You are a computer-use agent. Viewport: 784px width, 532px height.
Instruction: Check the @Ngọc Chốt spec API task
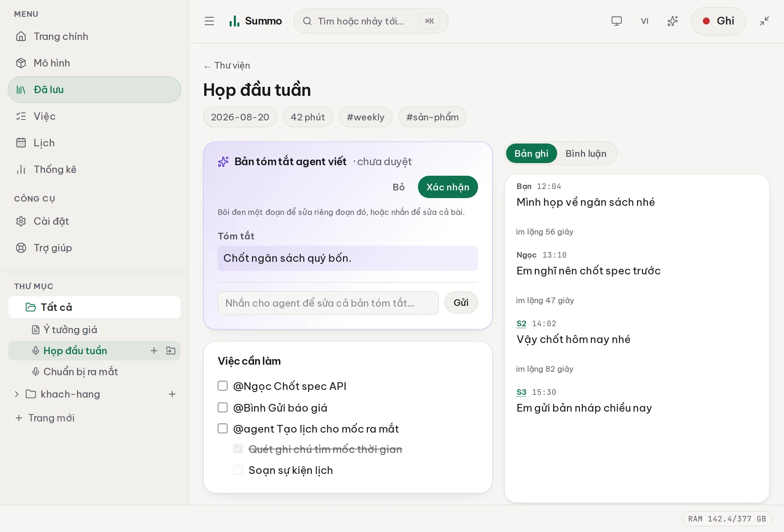223,386
